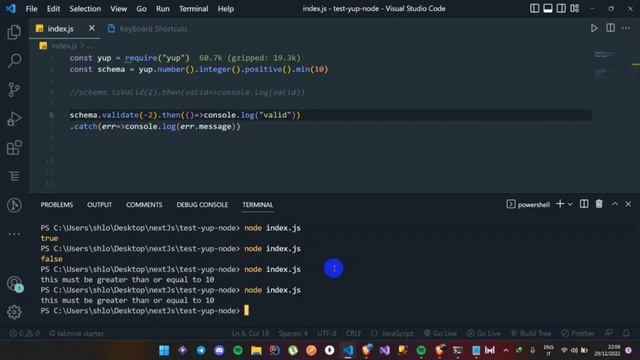Run the code with the play icon
Image resolution: width=640 pixels, height=360 pixels.
click(x=594, y=28)
